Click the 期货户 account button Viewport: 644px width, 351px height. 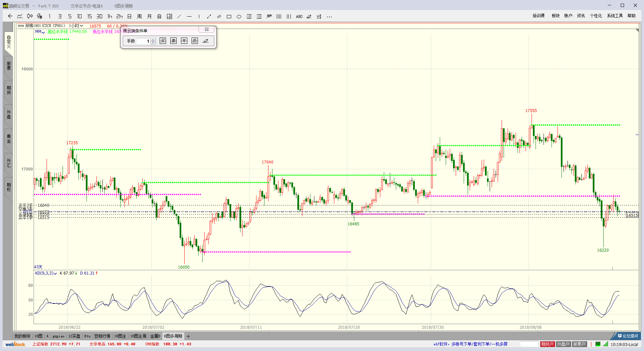coord(547,344)
